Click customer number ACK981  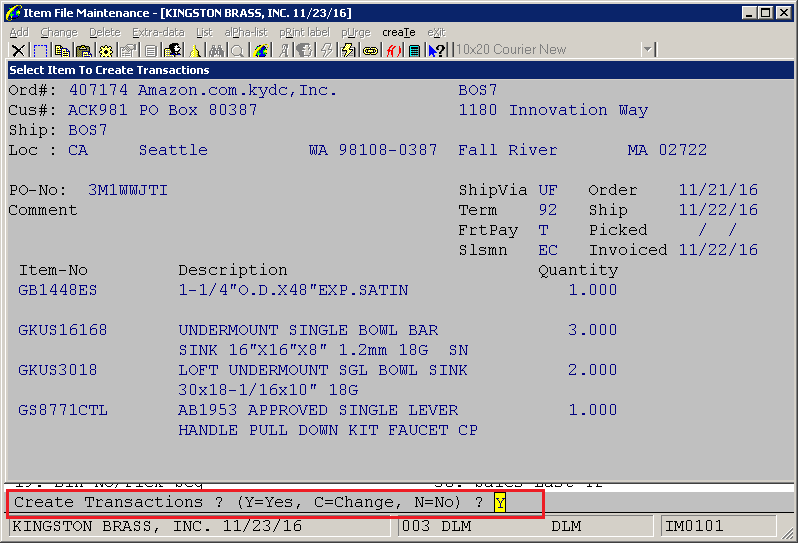point(98,110)
